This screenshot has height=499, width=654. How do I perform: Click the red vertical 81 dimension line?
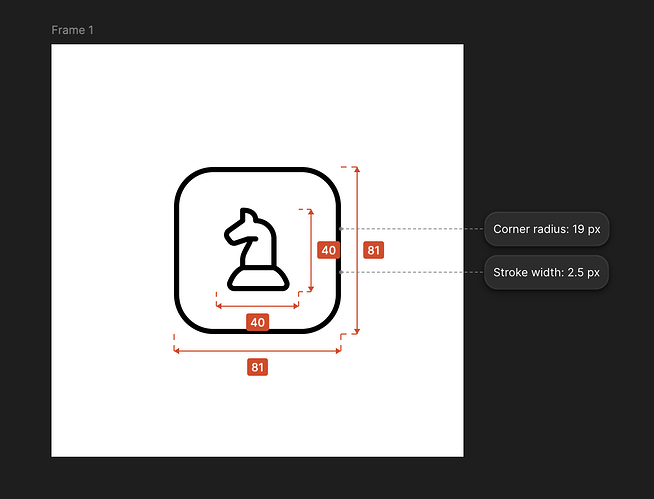point(357,200)
